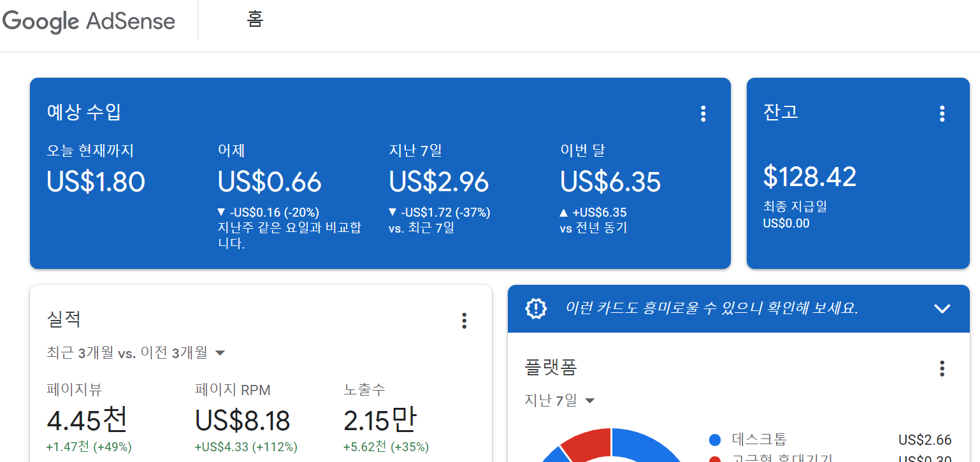Open the 지난 7일 period dropdown in 플랫폼
The image size is (980, 462).
559,400
